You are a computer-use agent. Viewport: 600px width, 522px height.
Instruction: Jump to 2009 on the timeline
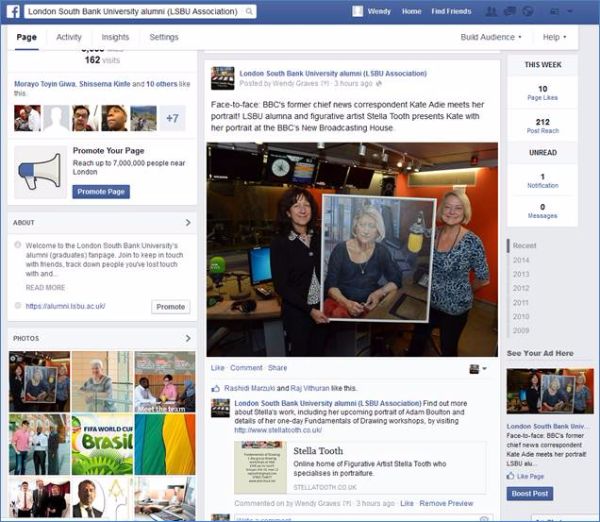(x=521, y=330)
